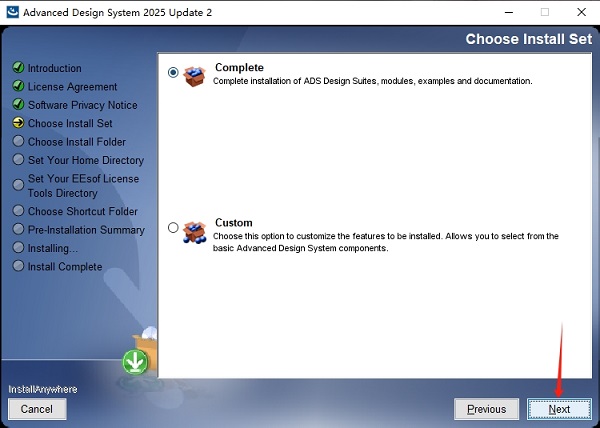Click the License Agreement checkmark icon
600x428 pixels.
(18, 87)
